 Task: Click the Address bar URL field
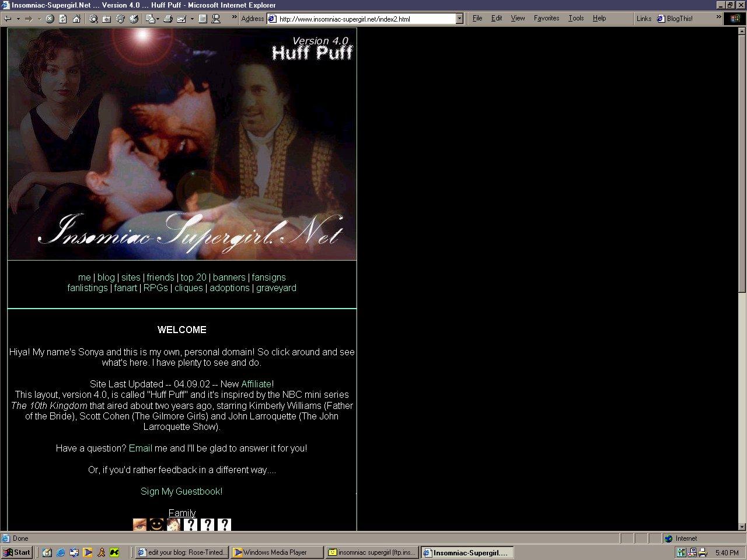click(366, 19)
